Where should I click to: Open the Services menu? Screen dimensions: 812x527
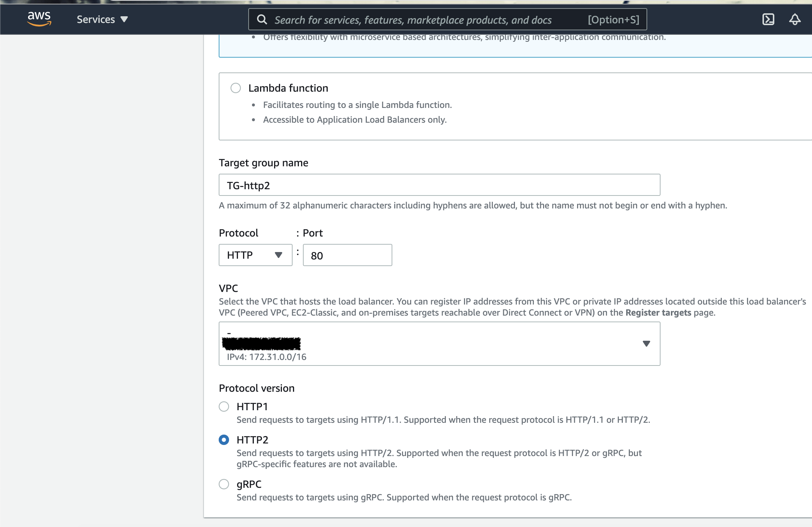[x=95, y=19]
